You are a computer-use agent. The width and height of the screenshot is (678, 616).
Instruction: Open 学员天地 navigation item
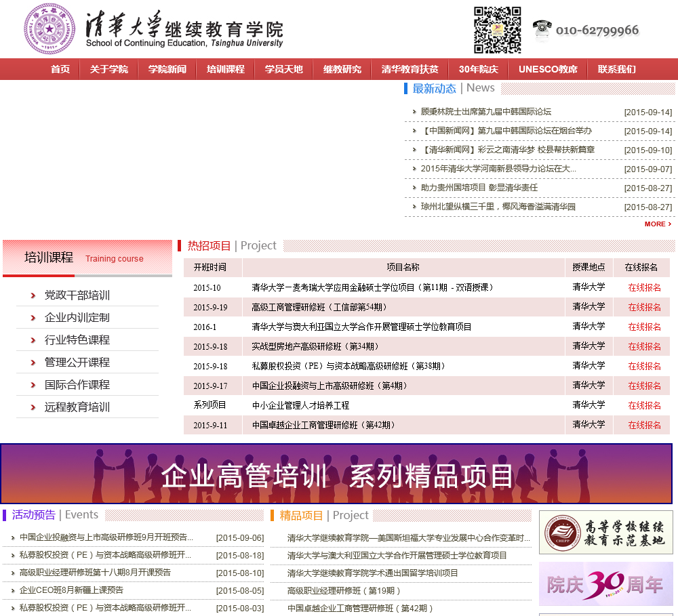tap(284, 69)
